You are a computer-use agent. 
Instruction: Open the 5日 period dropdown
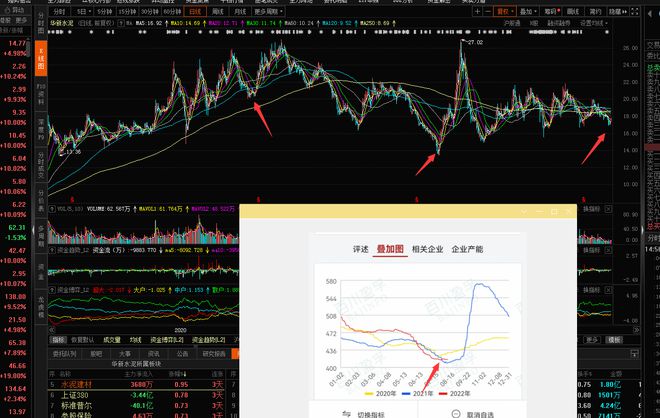(84, 12)
